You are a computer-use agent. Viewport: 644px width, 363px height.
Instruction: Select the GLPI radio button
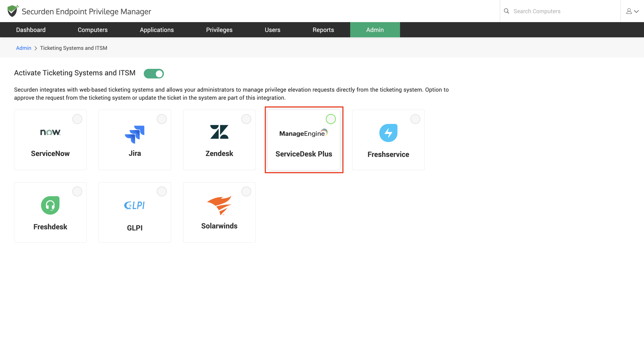[162, 191]
